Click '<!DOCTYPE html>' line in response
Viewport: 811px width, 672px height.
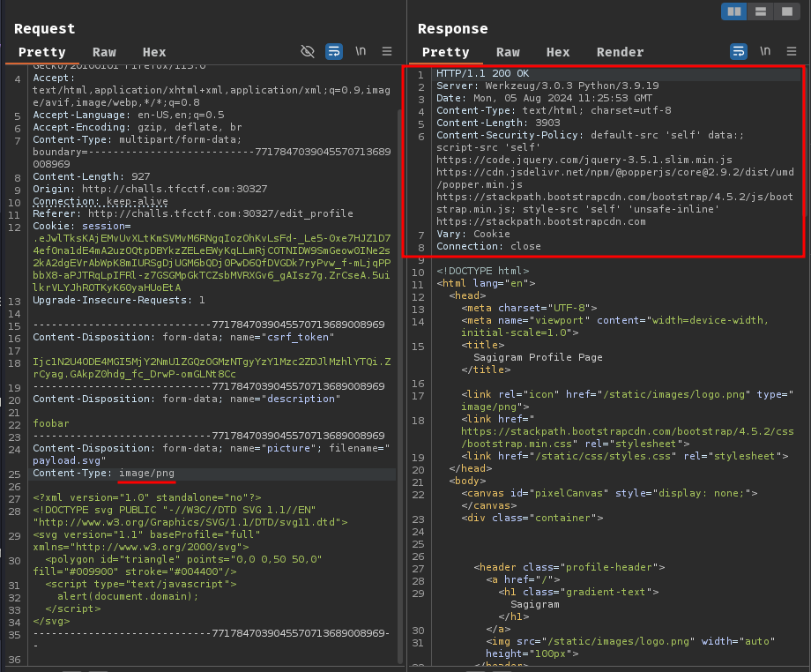point(482,271)
